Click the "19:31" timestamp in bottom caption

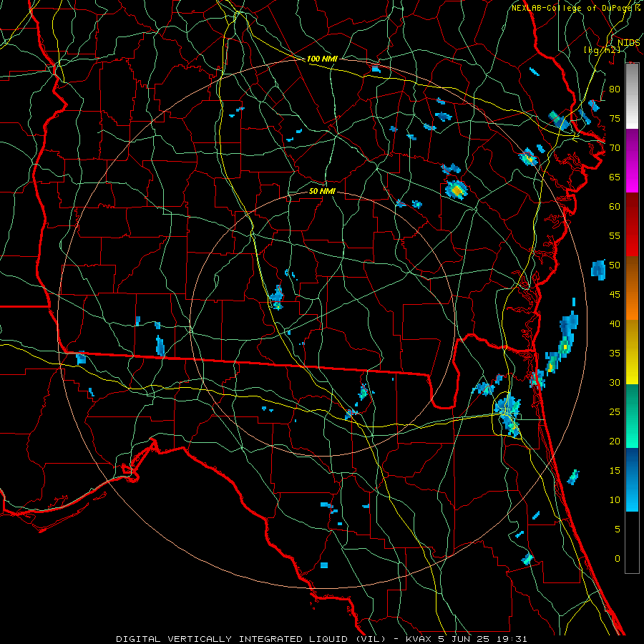point(513,639)
